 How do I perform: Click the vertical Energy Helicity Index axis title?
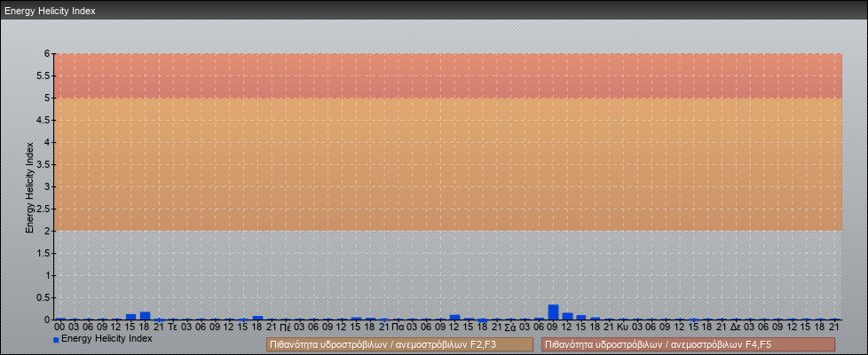click(x=30, y=187)
